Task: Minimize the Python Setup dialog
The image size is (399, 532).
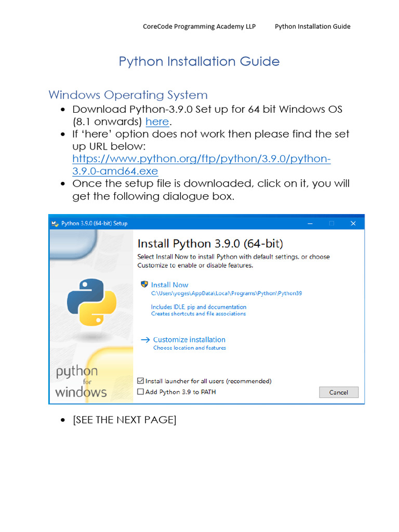Action: point(310,223)
